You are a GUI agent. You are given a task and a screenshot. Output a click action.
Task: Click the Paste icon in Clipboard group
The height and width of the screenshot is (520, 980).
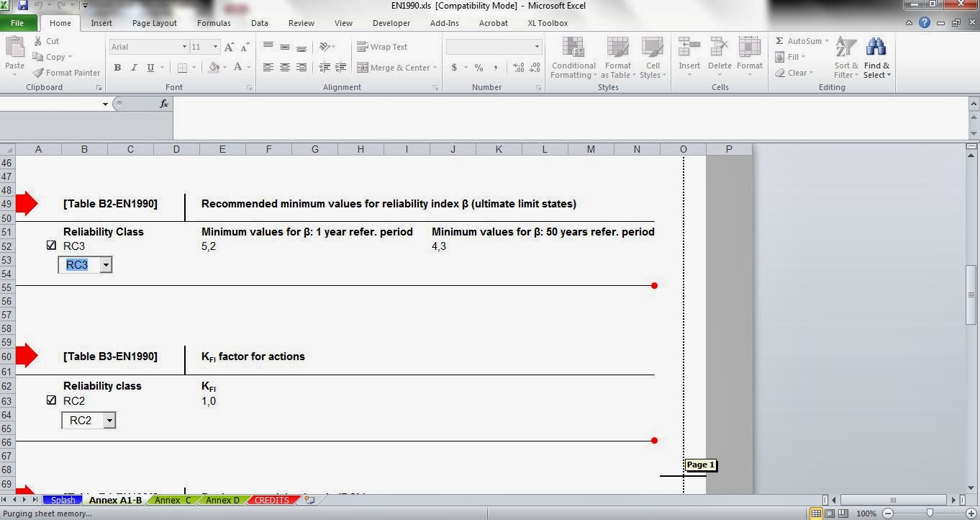click(14, 48)
